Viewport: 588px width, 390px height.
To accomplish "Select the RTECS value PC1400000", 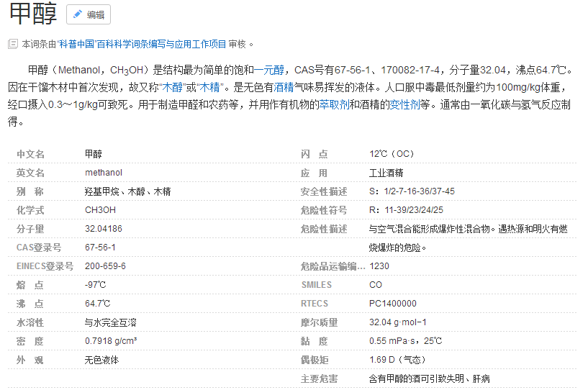I will pyautogui.click(x=392, y=304).
